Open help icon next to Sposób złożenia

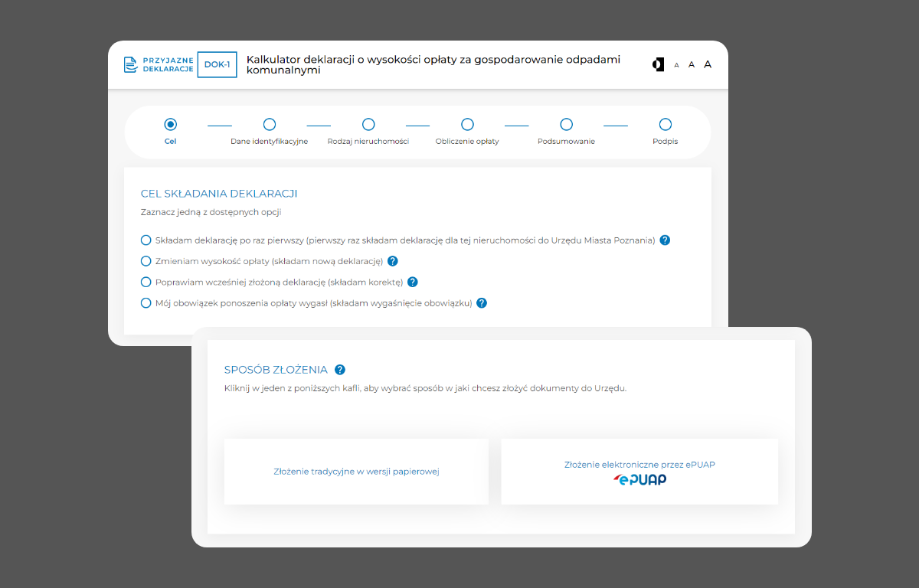pyautogui.click(x=340, y=369)
